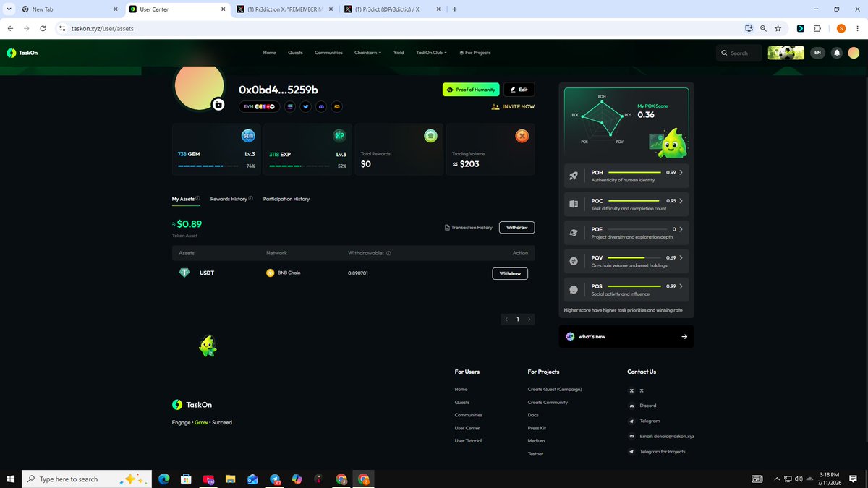Click Withdraw in the USDT row
868x488 pixels.
click(x=510, y=273)
